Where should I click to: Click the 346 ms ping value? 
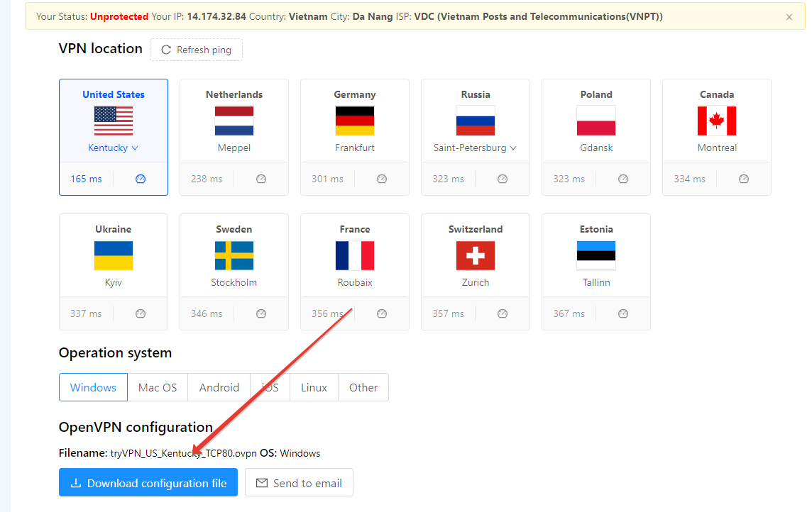207,313
